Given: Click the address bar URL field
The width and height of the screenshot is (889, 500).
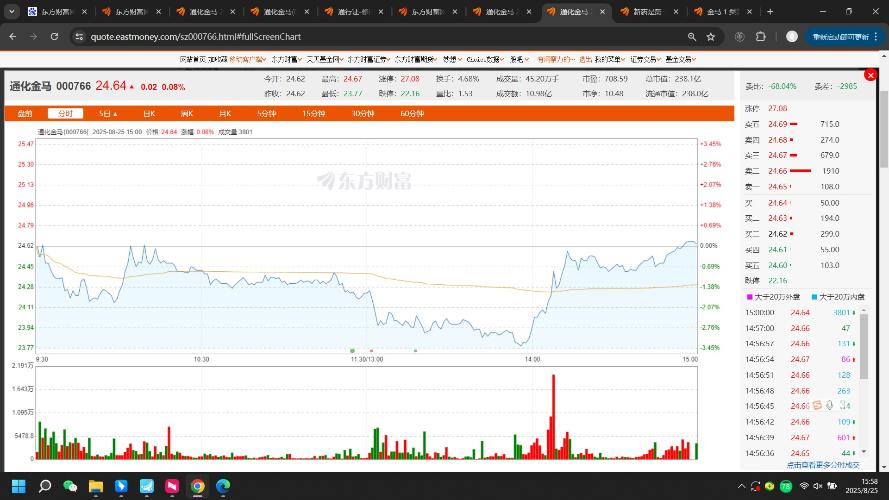Looking at the screenshot, I should (x=386, y=36).
